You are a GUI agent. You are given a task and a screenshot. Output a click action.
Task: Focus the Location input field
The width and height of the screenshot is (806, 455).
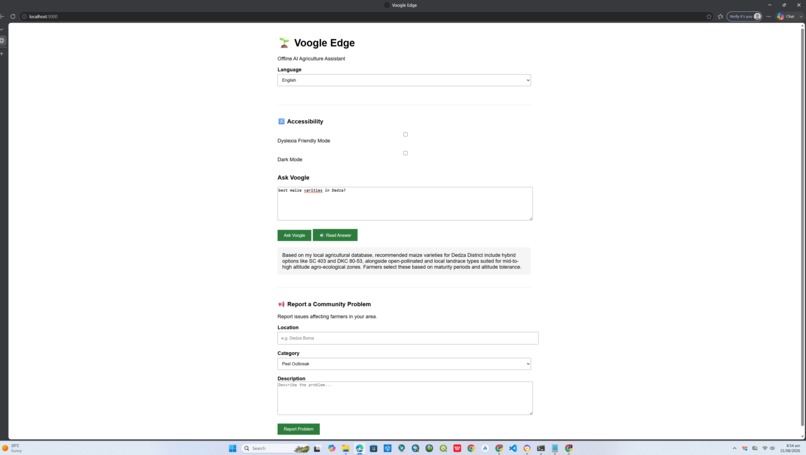408,338
